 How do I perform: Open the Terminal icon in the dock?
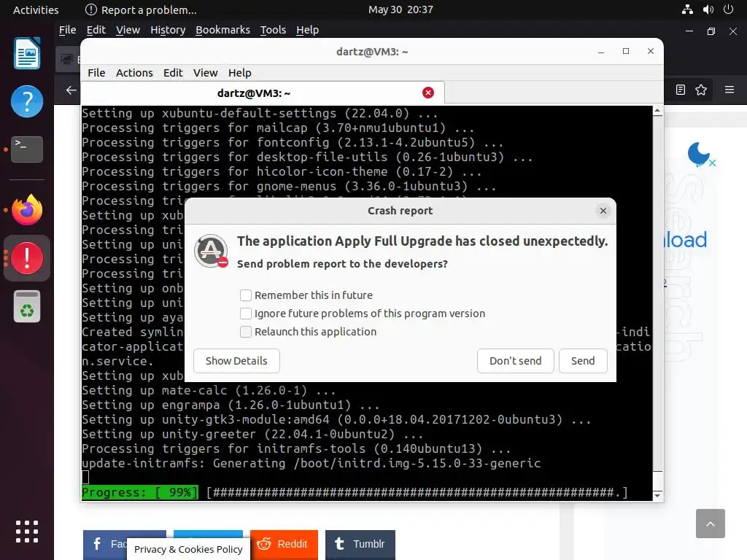(x=27, y=149)
